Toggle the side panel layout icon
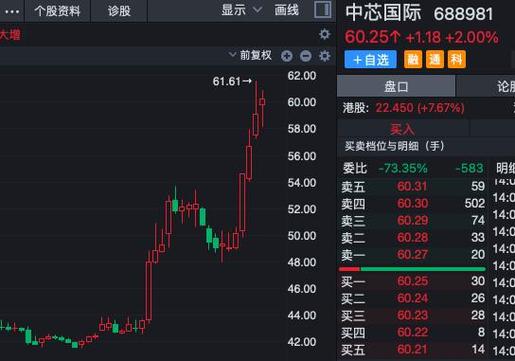515x361 pixels. click(x=323, y=10)
